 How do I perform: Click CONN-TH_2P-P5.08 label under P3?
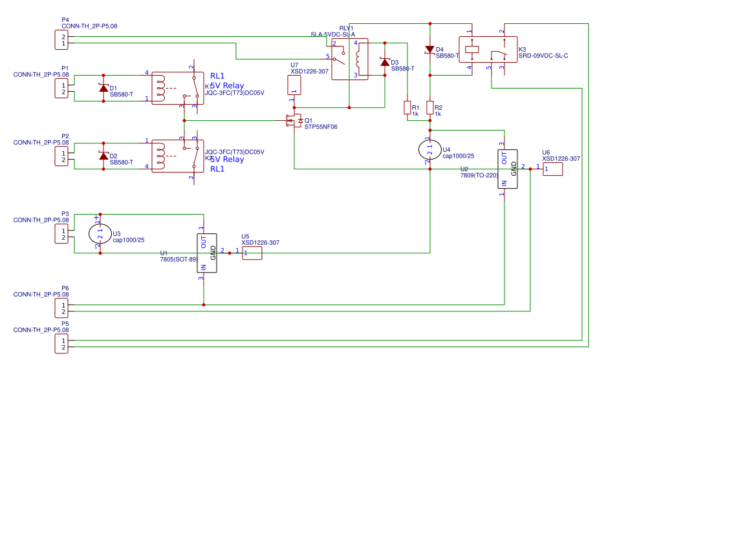41,220
